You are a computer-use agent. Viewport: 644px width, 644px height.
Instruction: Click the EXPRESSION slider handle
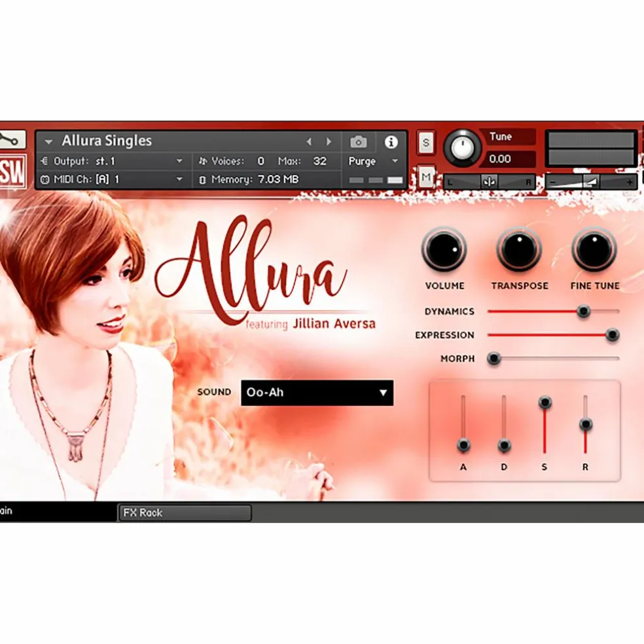point(612,335)
